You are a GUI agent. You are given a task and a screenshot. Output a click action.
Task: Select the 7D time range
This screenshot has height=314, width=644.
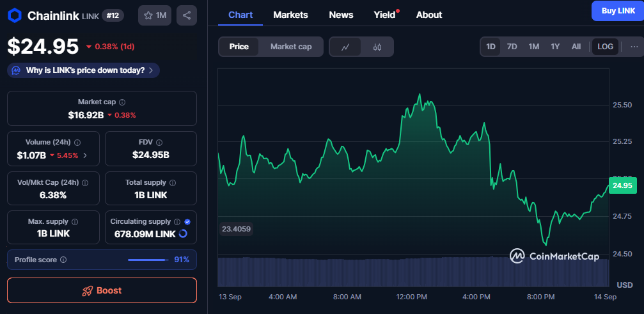click(x=512, y=47)
